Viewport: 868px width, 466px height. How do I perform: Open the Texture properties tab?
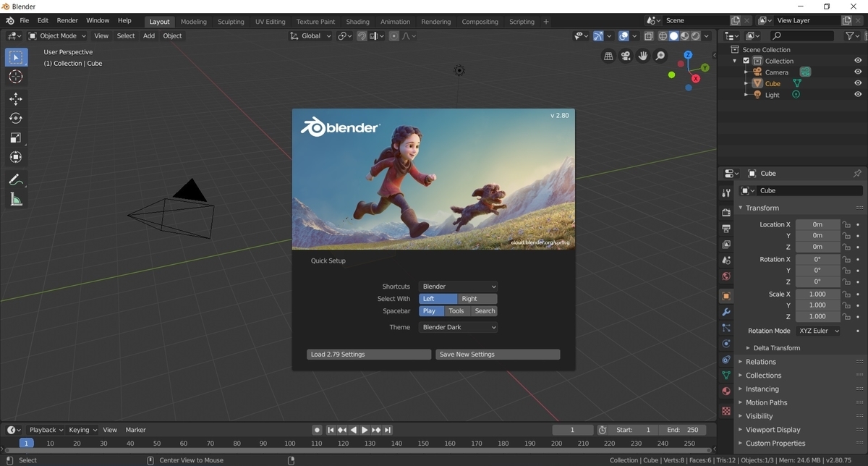[x=726, y=411]
